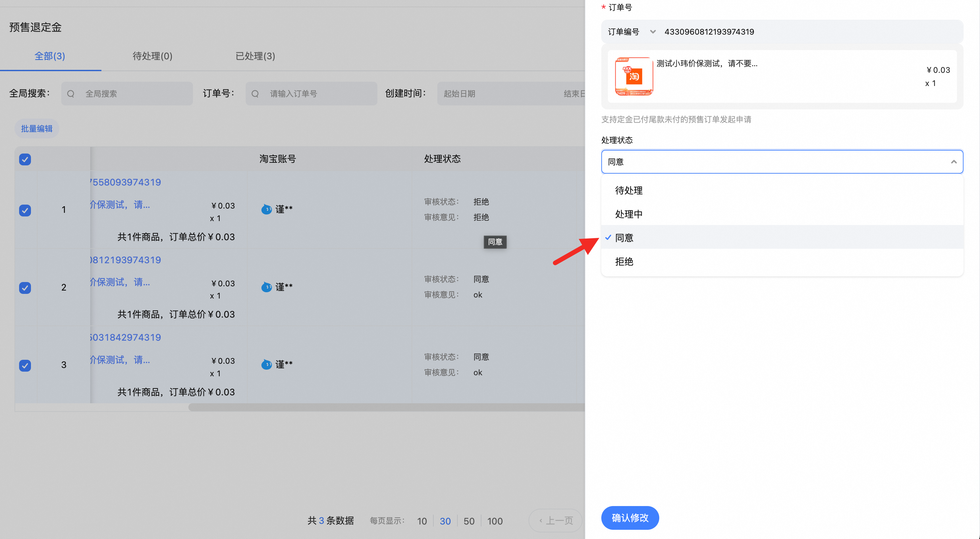Switch to the 待处理(0) tab
This screenshot has height=539, width=980.
point(152,56)
